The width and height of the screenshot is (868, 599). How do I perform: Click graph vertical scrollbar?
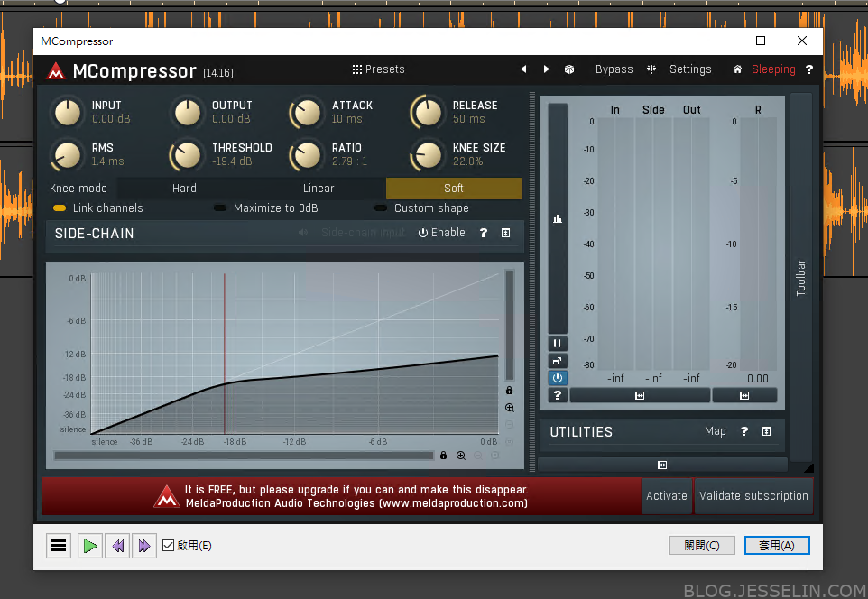(x=509, y=325)
